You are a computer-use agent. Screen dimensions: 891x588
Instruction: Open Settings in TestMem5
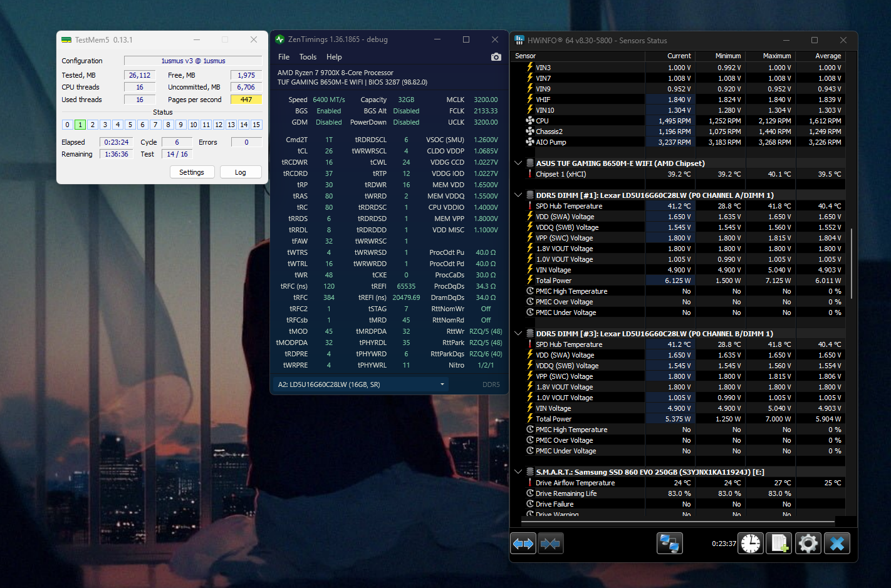click(x=192, y=172)
